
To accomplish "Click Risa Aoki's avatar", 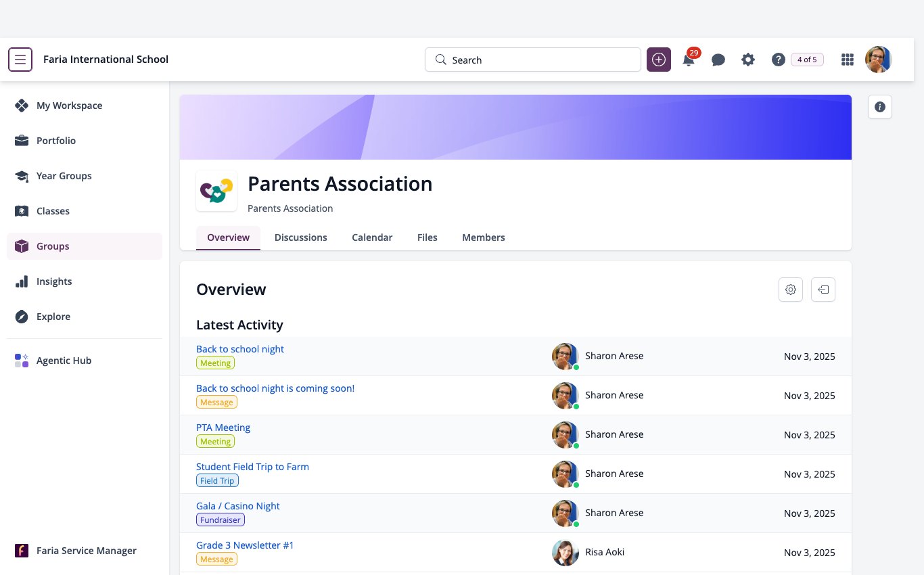I will (565, 553).
